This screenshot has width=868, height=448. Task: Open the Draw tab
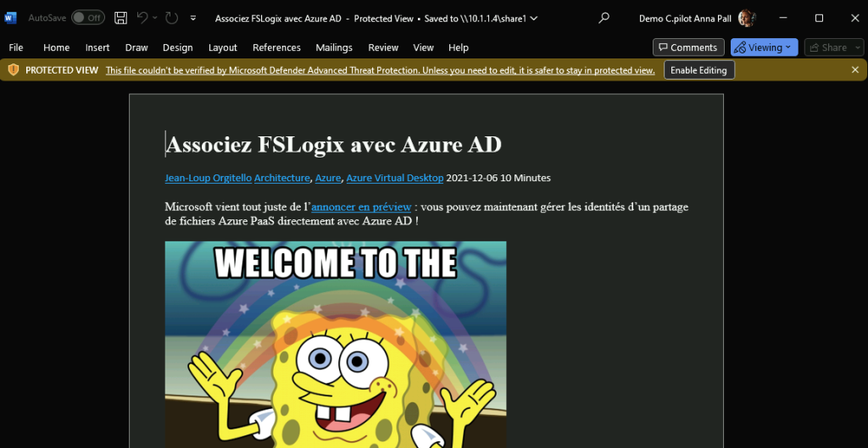coord(136,47)
